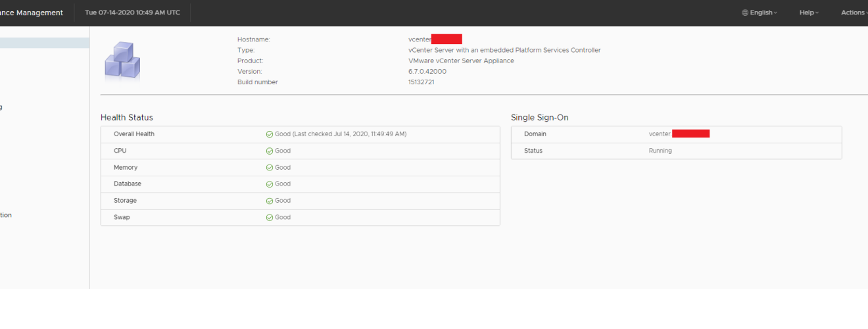Click the Overall Health green check icon
Viewport: 868px width, 329px height.
click(270, 134)
